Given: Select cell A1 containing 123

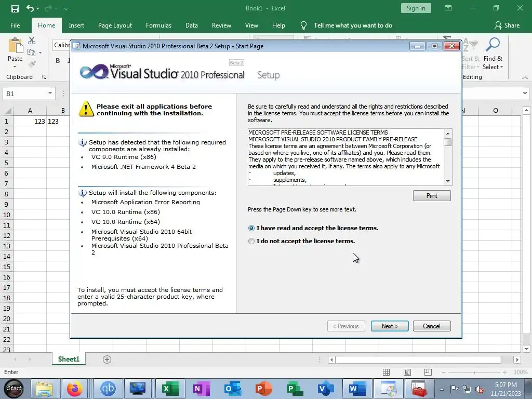Looking at the screenshot, I should pyautogui.click(x=30, y=121).
